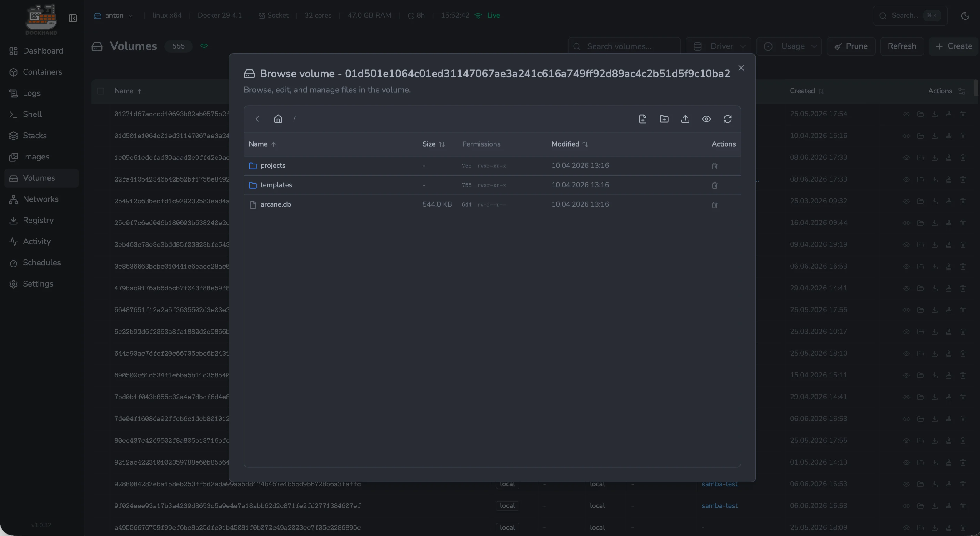This screenshot has width=980, height=536.
Task: Click the Dockhand logo
Action: pyautogui.click(x=41, y=19)
